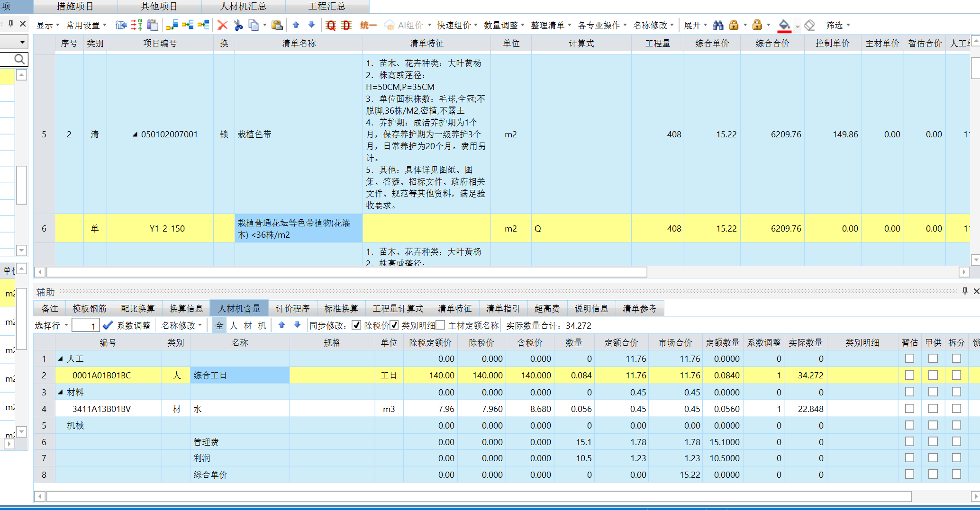This screenshot has width=980, height=510.
Task: Click the binoculars find icon
Action: coord(718,25)
